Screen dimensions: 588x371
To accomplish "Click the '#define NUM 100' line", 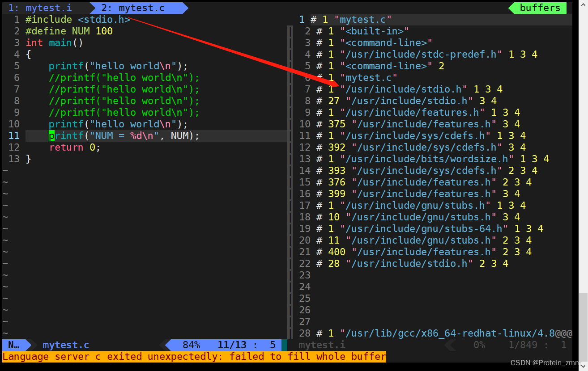I will [x=69, y=31].
